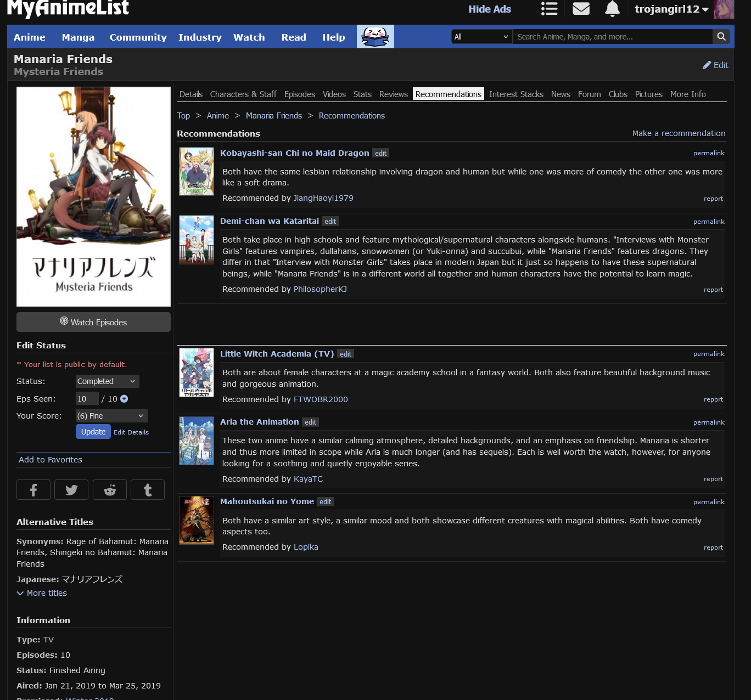Open the Status dropdown showing Completed
751x700 pixels.
107,381
